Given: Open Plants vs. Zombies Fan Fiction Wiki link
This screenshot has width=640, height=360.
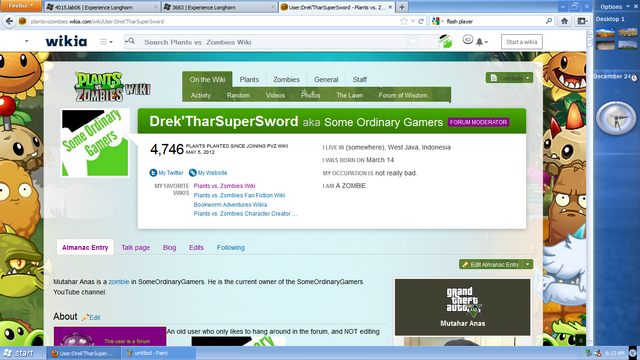Looking at the screenshot, I should click(239, 195).
